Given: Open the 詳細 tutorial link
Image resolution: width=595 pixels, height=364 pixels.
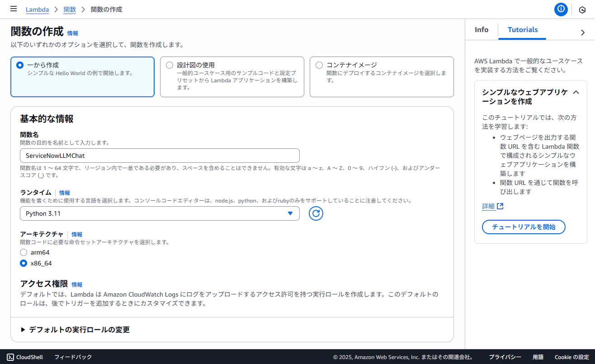Looking at the screenshot, I should pos(488,206).
